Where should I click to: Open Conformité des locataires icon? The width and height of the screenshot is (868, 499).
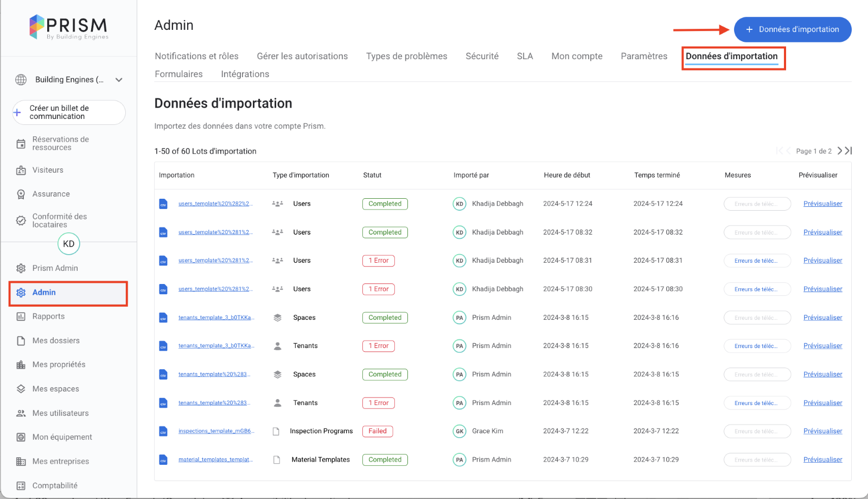point(21,220)
